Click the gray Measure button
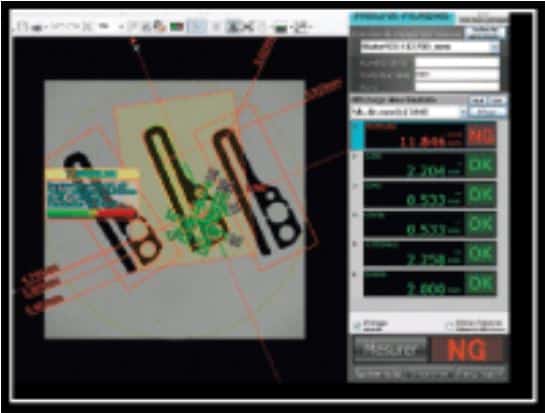 tap(390, 349)
